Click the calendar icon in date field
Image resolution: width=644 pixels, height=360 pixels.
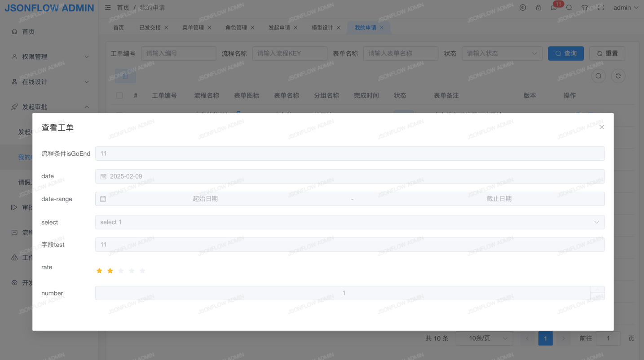[103, 176]
